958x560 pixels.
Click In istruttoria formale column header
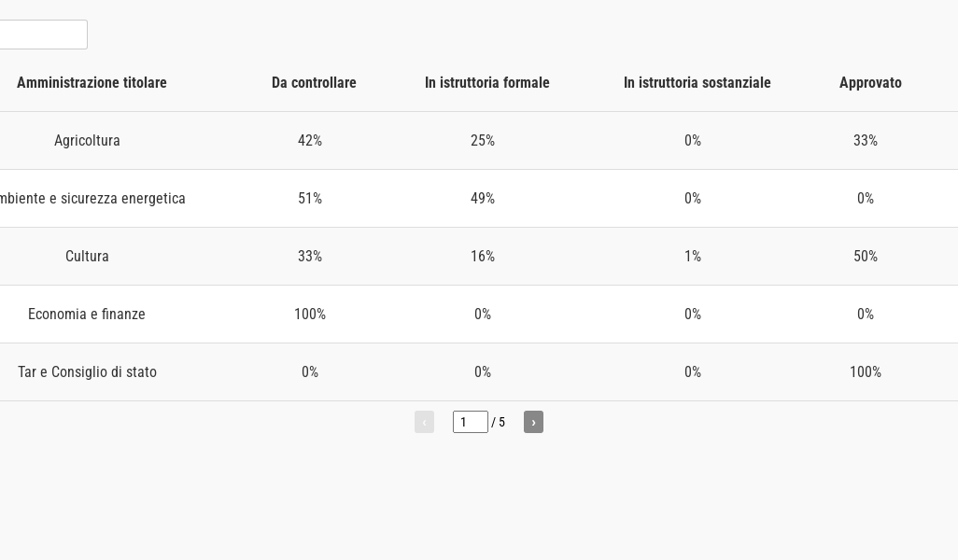click(x=486, y=83)
